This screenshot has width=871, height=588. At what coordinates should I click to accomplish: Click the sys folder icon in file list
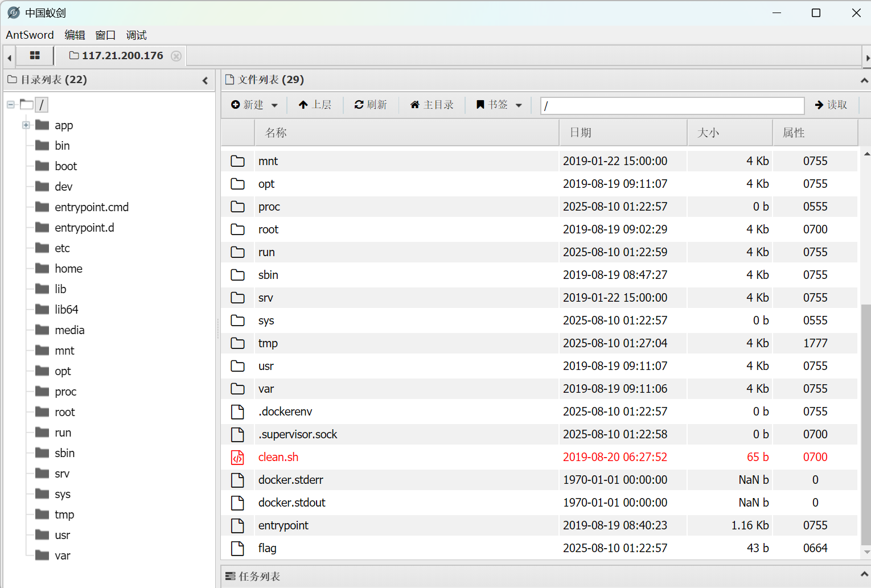[237, 320]
